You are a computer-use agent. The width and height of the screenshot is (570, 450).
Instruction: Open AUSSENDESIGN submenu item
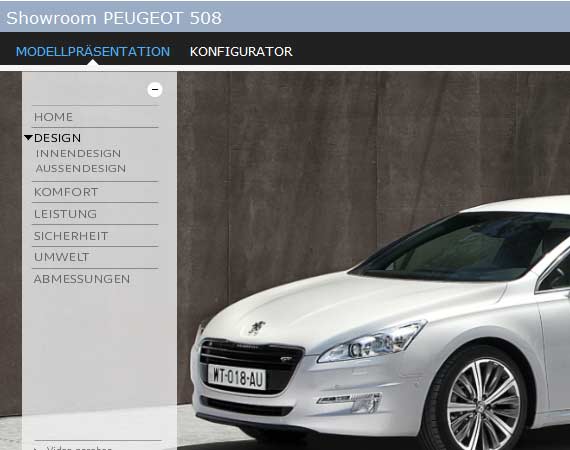(x=81, y=168)
